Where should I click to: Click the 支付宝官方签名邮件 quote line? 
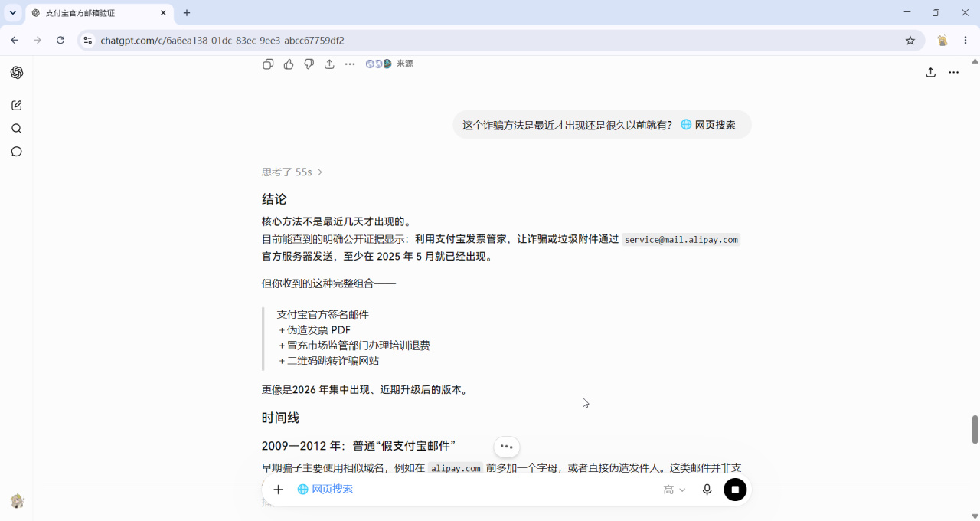[323, 315]
